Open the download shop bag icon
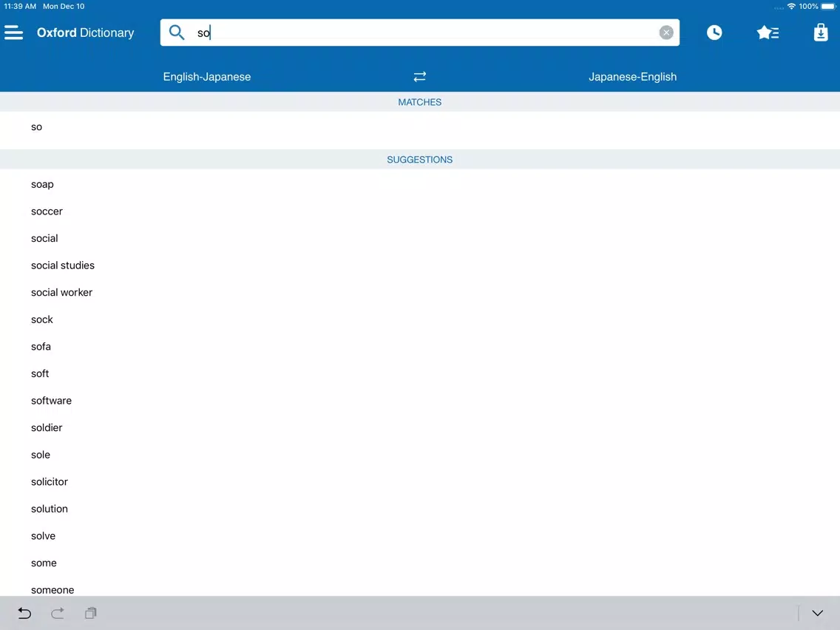The width and height of the screenshot is (840, 630). pyautogui.click(x=821, y=33)
